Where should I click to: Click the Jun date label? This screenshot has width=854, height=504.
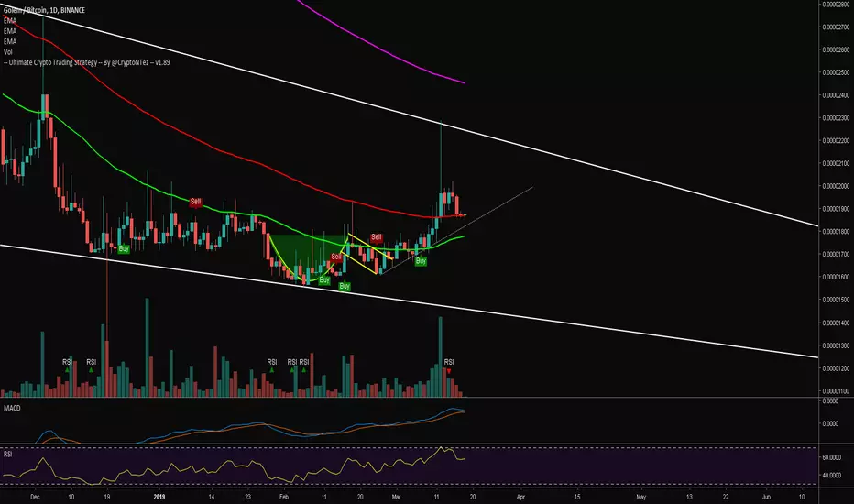tap(766, 497)
